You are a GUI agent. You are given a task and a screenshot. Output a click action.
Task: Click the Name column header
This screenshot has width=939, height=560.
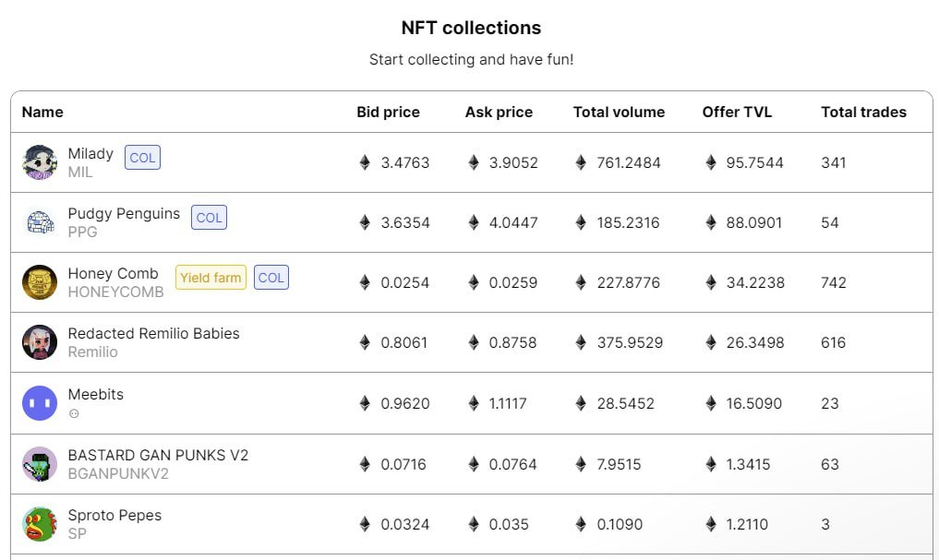coord(42,112)
